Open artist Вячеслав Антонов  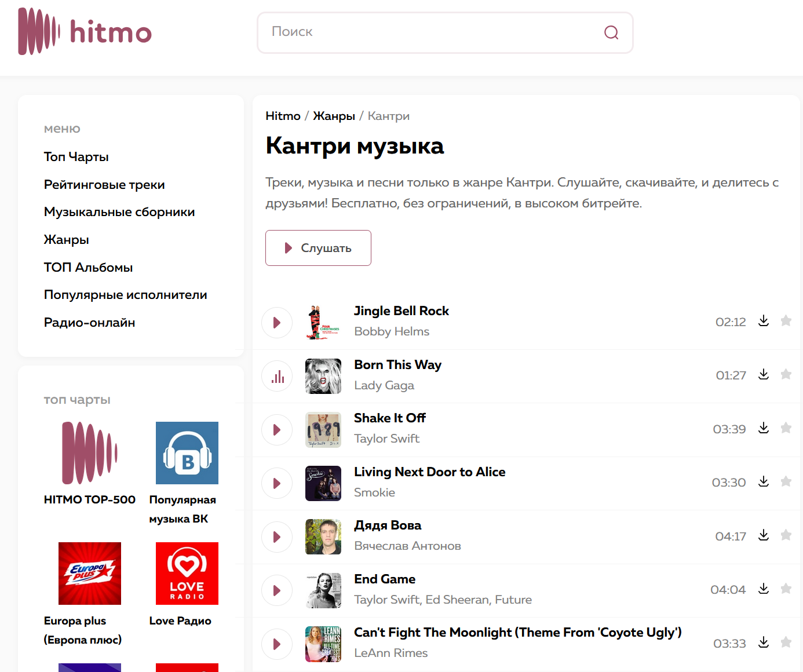tap(408, 546)
